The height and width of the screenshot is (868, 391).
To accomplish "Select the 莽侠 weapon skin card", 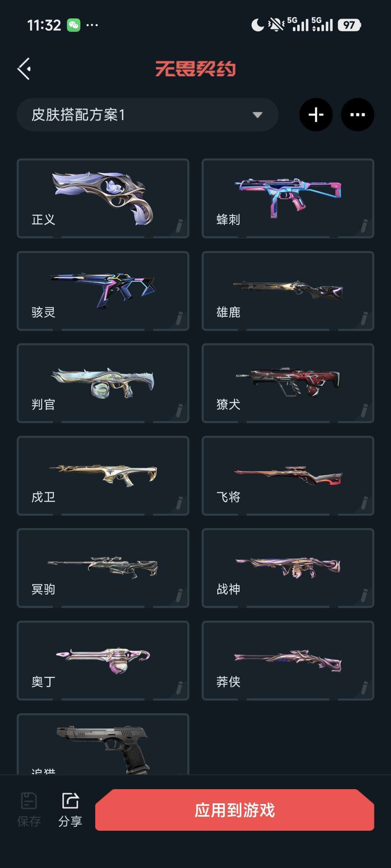I will (288, 660).
